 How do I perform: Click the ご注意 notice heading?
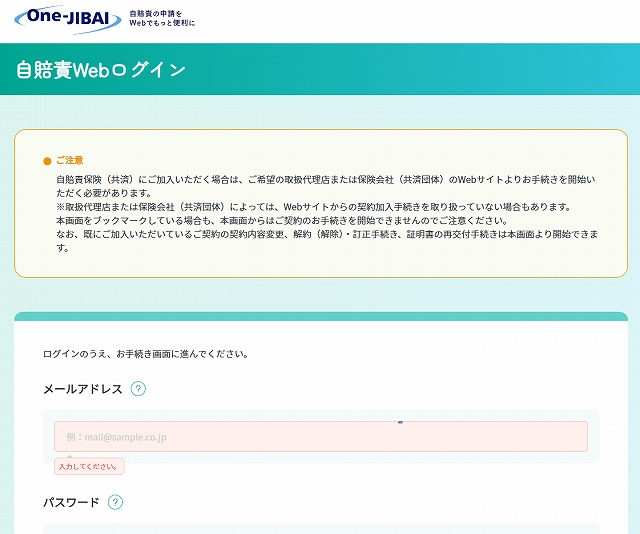pos(70,160)
